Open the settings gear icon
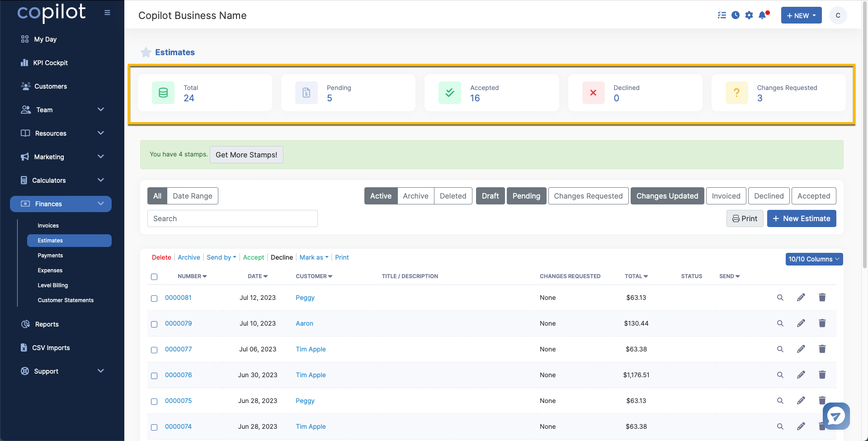 click(749, 15)
